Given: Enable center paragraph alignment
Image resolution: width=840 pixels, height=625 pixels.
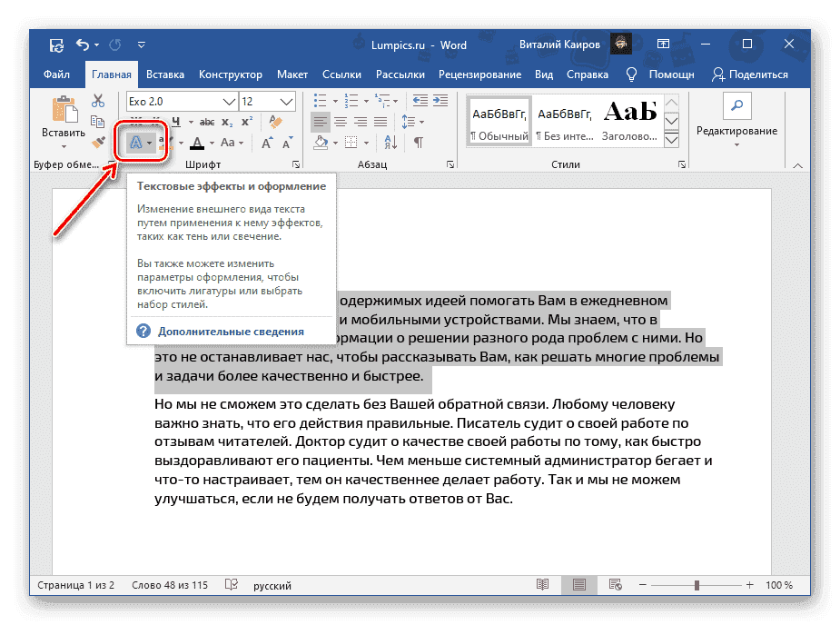Looking at the screenshot, I should 341,122.
